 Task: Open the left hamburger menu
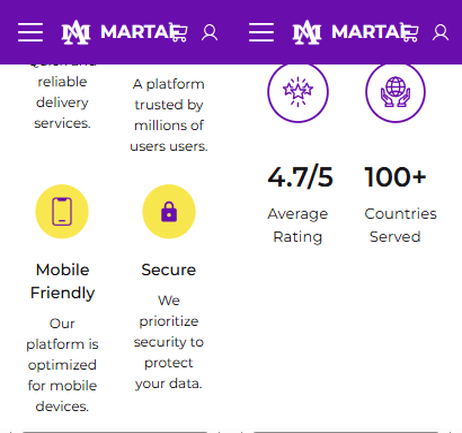point(30,33)
